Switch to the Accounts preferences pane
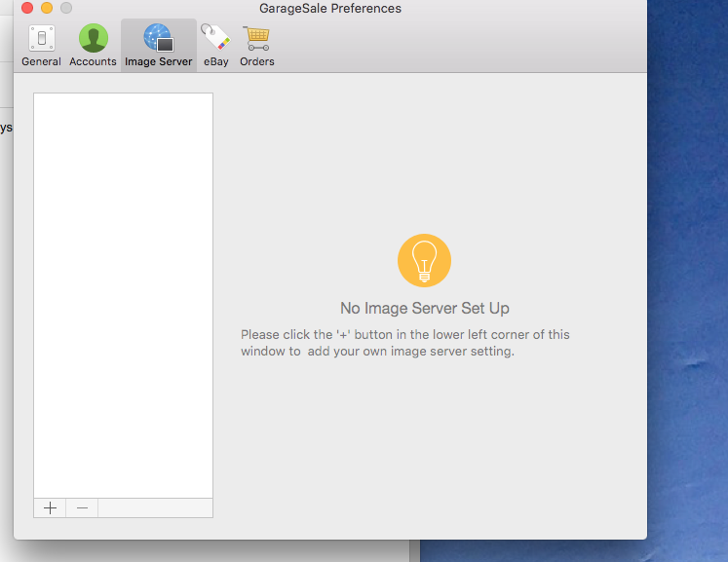 [x=93, y=46]
